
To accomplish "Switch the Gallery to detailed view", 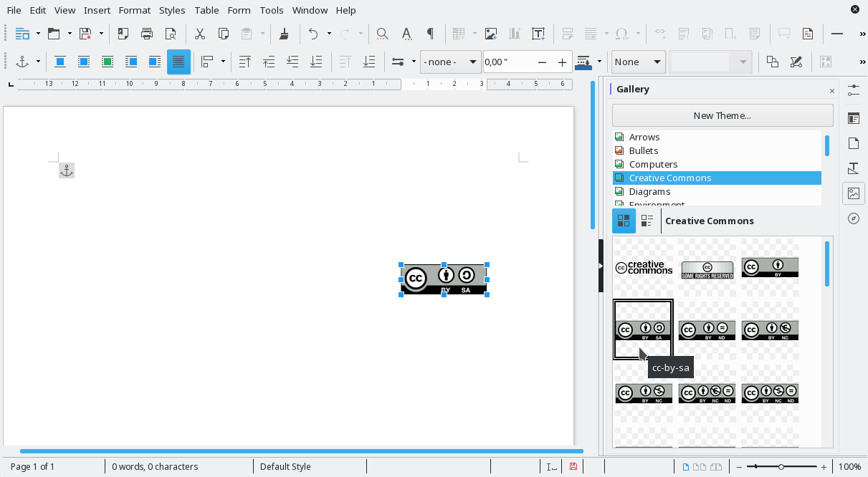I will coord(648,221).
